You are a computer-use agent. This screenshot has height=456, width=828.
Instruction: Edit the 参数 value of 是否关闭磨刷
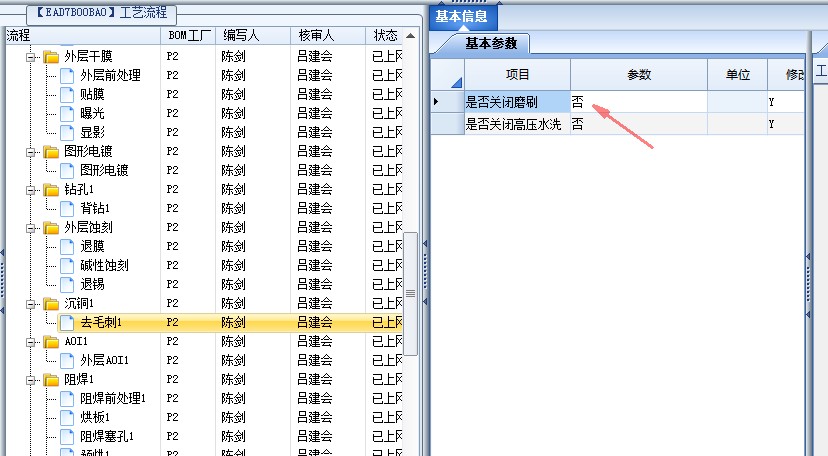click(x=639, y=101)
